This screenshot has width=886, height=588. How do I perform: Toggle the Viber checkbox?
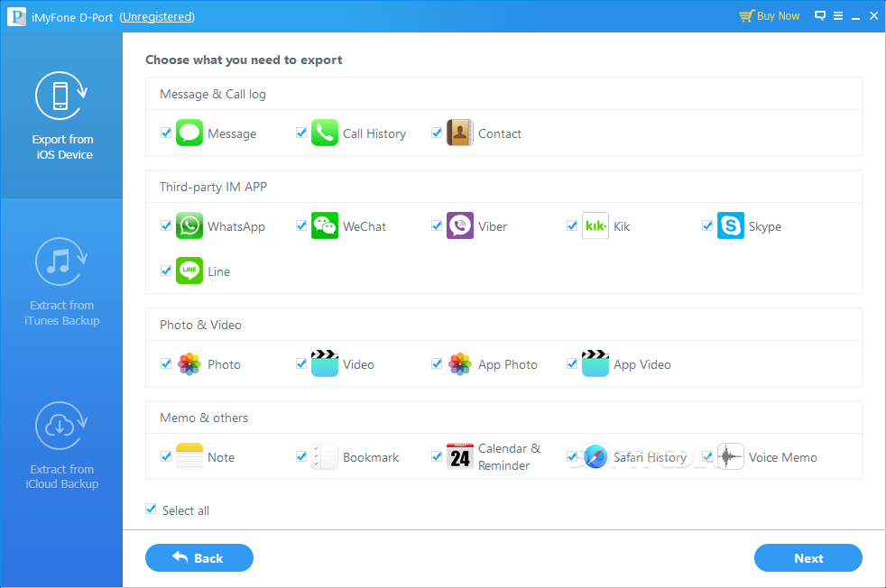[x=436, y=226]
